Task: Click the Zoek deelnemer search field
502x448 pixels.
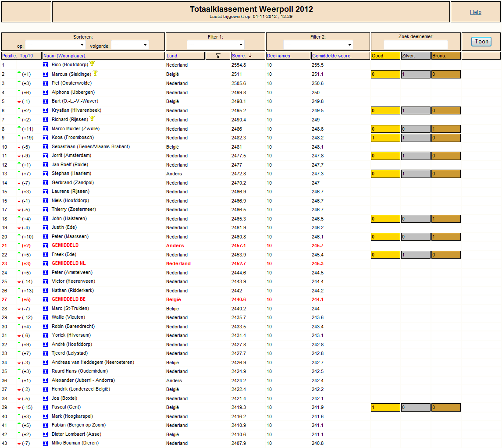Action: click(x=416, y=44)
